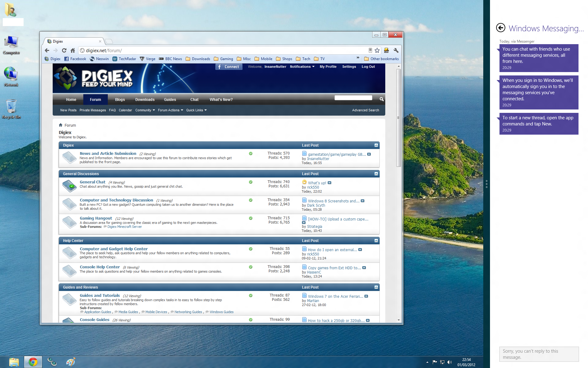Open Action Center flag in system tray

435,362
